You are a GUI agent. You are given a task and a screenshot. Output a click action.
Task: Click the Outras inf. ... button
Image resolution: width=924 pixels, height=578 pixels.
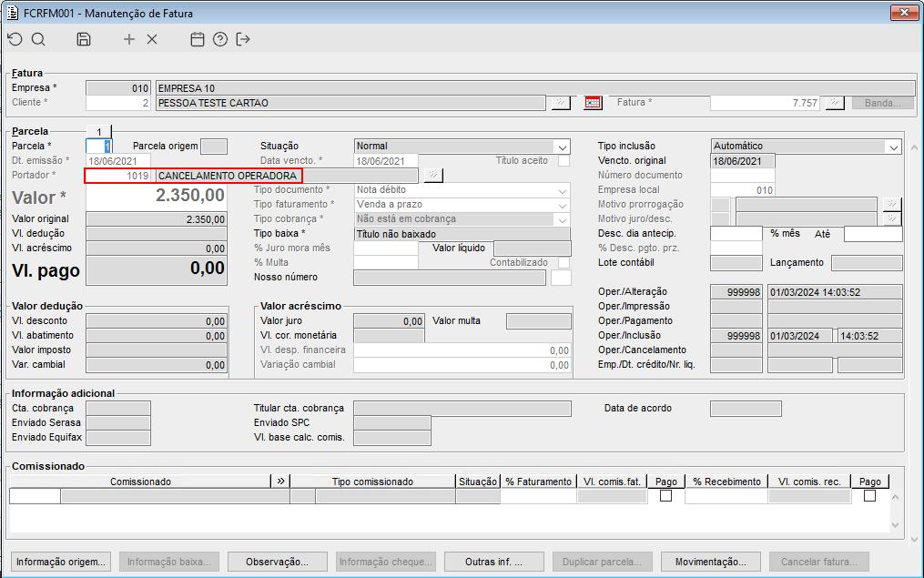(493, 562)
